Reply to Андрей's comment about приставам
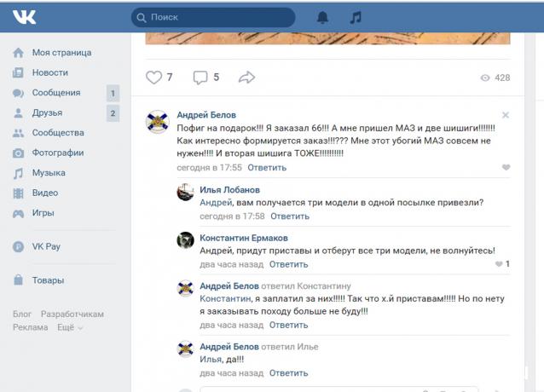The image size is (544, 392). 289,326
